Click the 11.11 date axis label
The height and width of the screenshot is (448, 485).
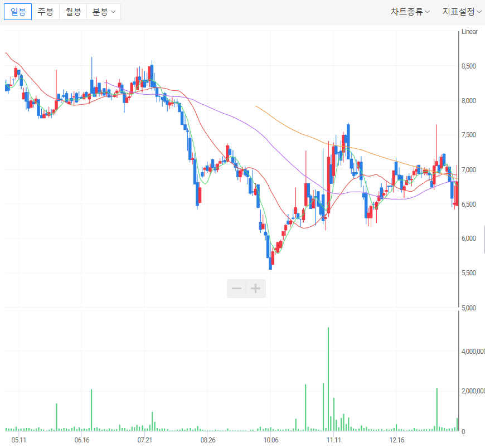(334, 440)
